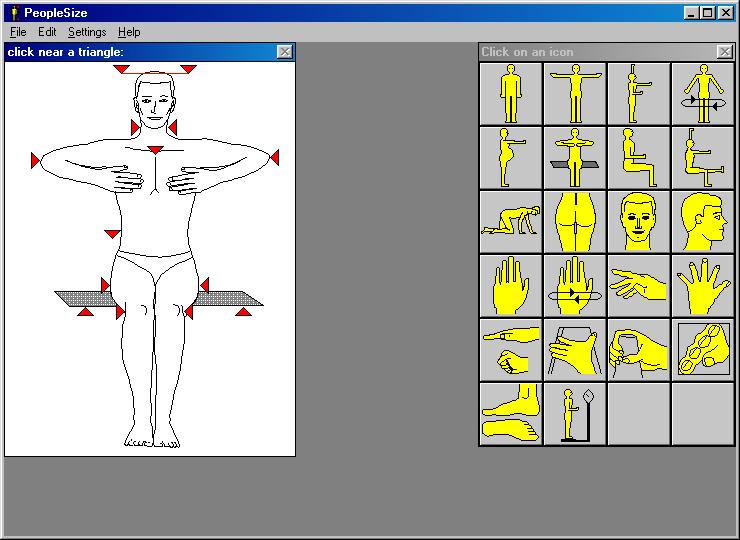
Task: Choose the seated front-view figure icon
Action: pyautogui.click(x=575, y=158)
